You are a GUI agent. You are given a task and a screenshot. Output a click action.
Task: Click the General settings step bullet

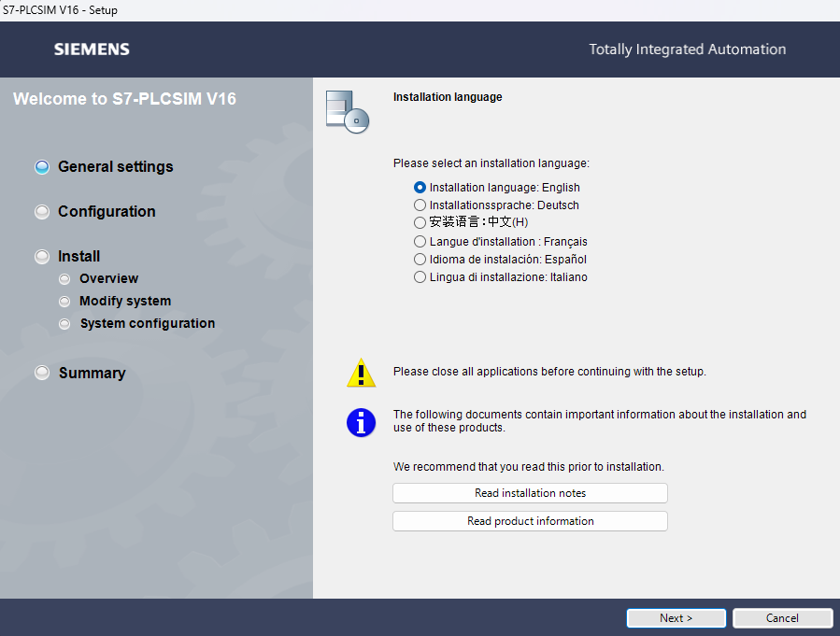42,167
